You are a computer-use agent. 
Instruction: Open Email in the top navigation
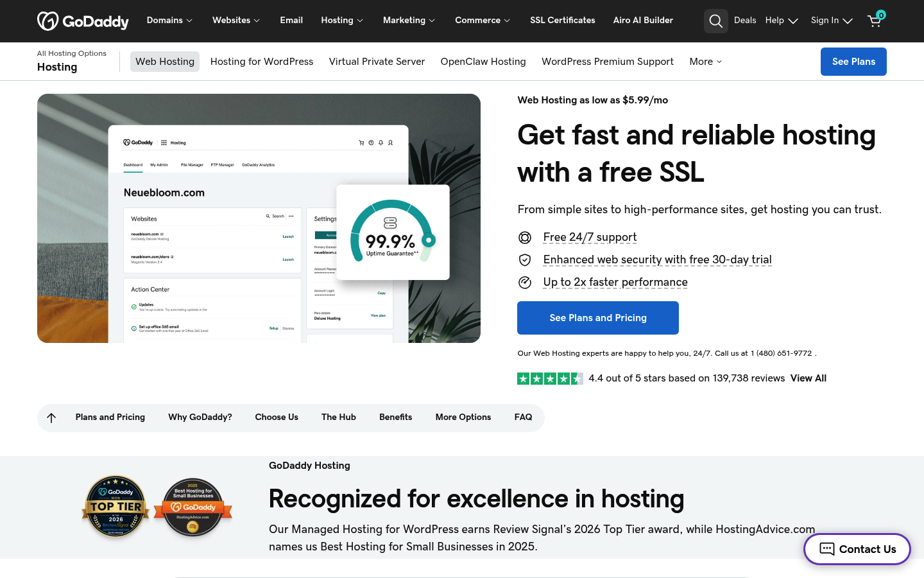[291, 21]
